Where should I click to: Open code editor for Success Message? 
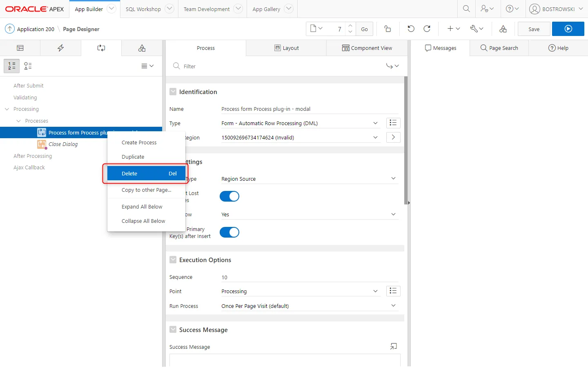393,347
